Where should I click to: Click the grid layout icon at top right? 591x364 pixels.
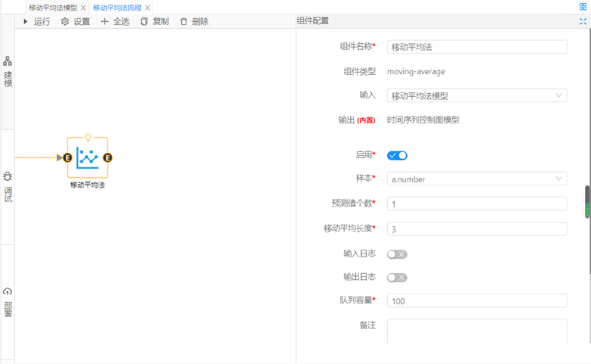tap(583, 7)
